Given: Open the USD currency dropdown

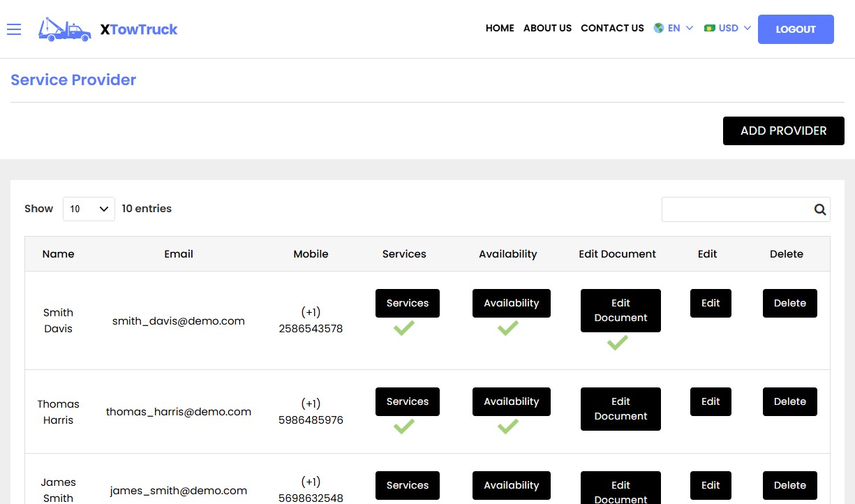Looking at the screenshot, I should (727, 28).
